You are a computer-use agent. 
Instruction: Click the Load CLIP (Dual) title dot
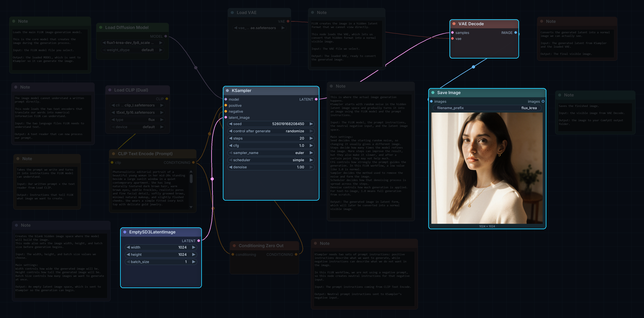pos(110,90)
